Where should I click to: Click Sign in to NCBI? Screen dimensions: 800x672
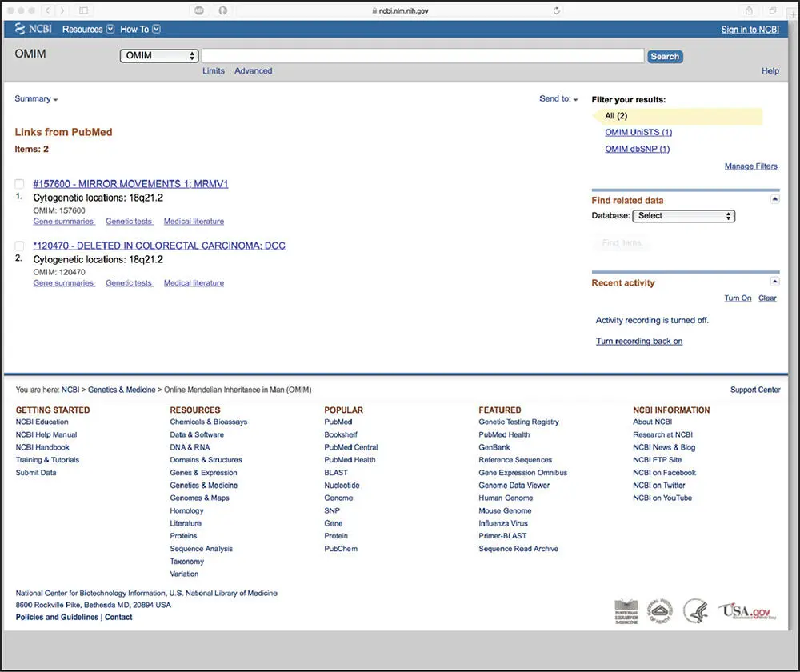[750, 30]
